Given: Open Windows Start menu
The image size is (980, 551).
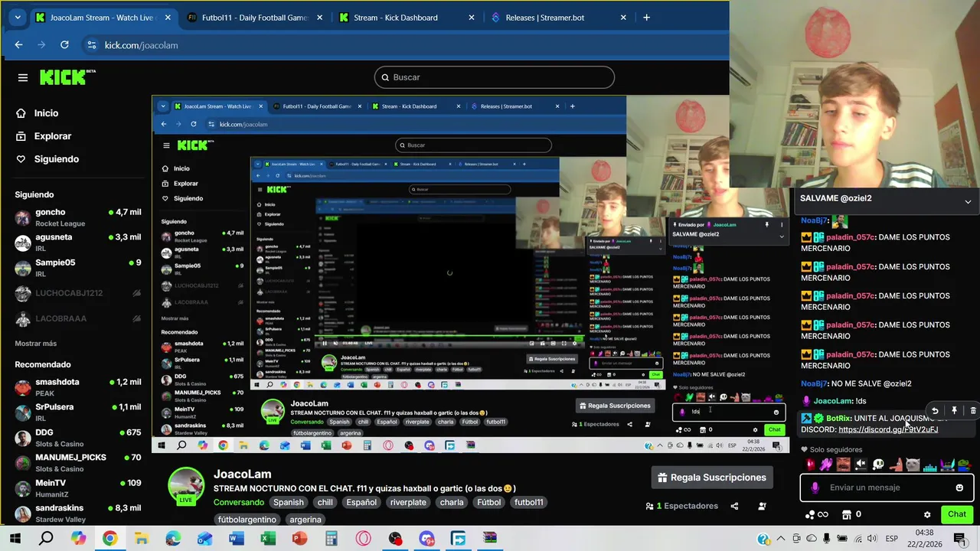Looking at the screenshot, I should 15,539.
